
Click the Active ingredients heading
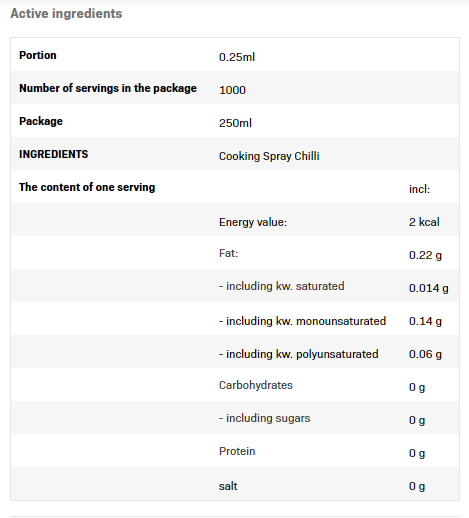[x=66, y=14]
